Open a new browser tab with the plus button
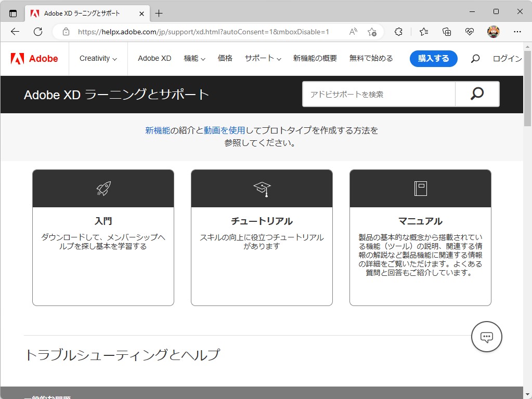This screenshot has height=399, width=532. tap(159, 14)
